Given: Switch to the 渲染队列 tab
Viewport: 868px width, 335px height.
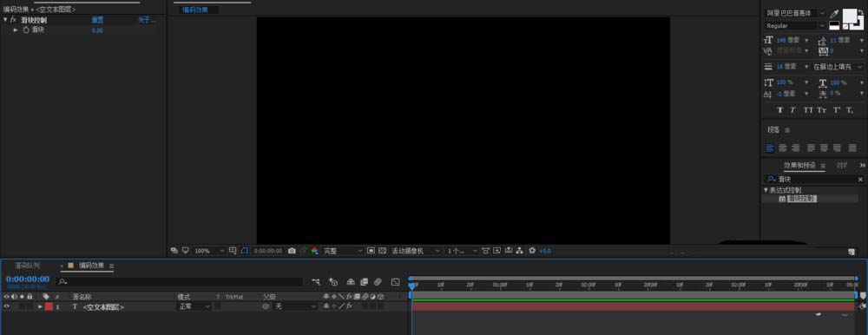Looking at the screenshot, I should pos(27,266).
